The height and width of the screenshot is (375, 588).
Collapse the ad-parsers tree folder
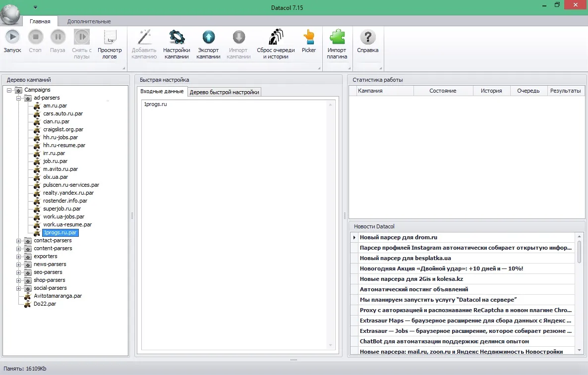[x=18, y=98]
